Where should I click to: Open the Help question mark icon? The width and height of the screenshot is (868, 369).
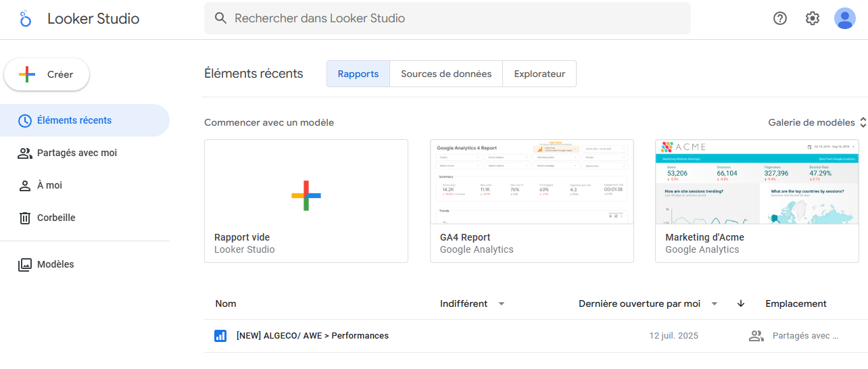780,19
